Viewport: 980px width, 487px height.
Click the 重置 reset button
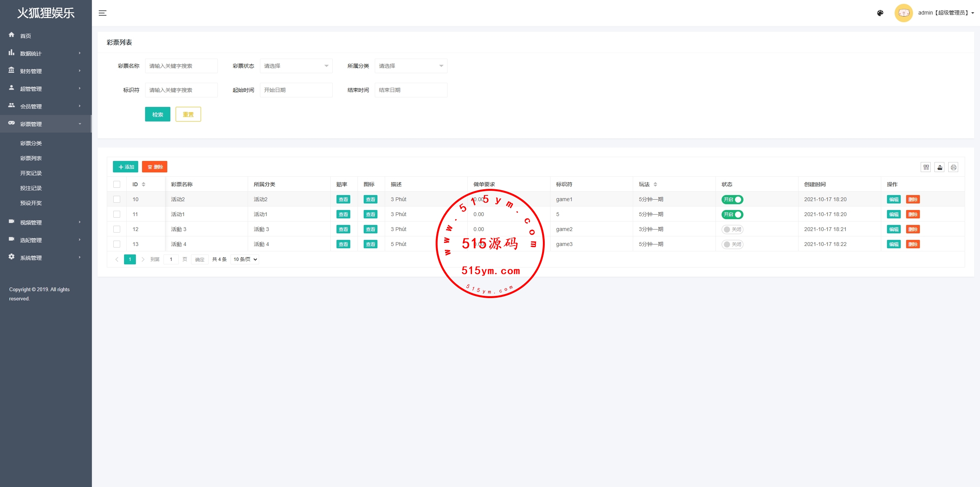pos(188,114)
